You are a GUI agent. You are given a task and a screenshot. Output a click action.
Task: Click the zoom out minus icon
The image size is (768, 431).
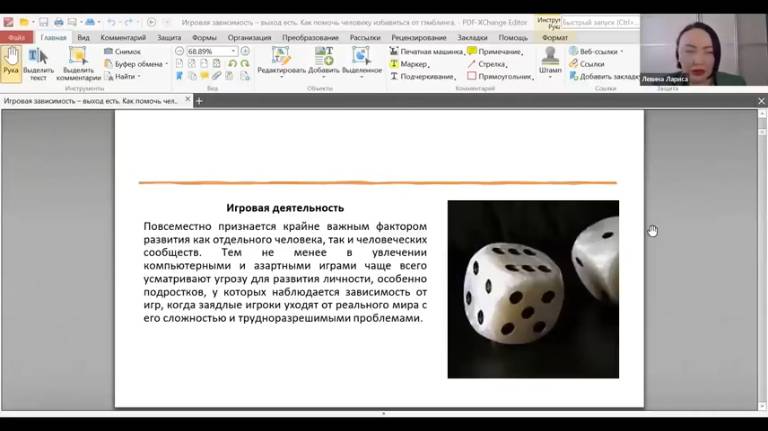pyautogui.click(x=179, y=51)
